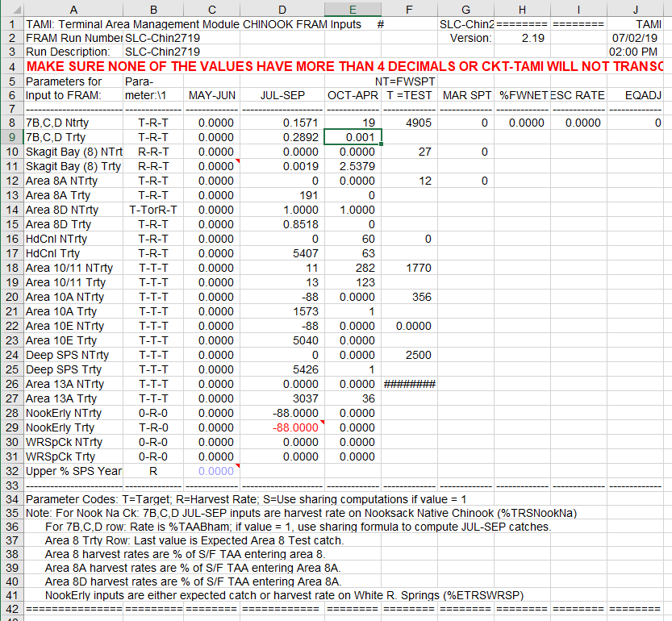Select 0.8518 in Area 8D Trty row
Image resolution: width=672 pixels, height=621 pixels.
[x=282, y=224]
